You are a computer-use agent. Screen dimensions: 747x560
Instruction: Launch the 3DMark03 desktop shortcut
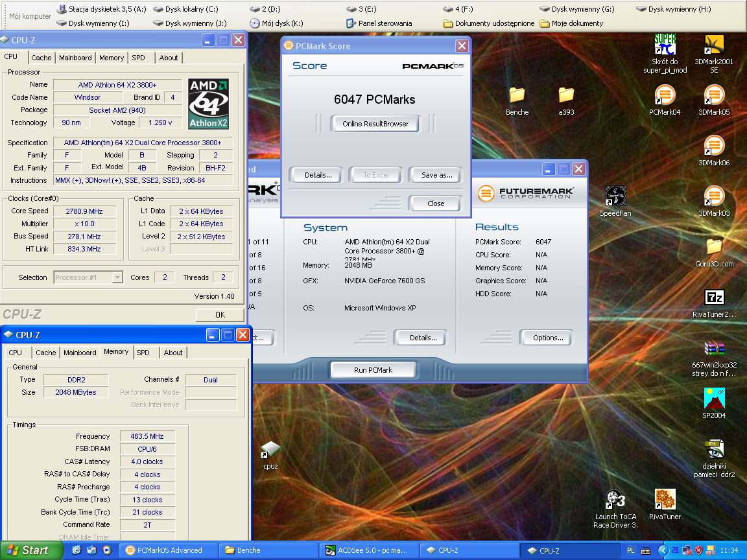[x=714, y=201]
